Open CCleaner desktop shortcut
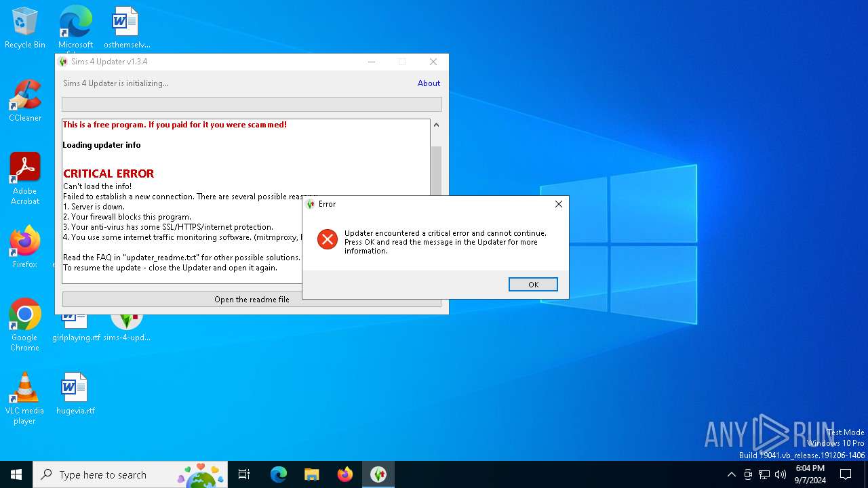Viewport: 868px width, 488px height. pos(25,101)
